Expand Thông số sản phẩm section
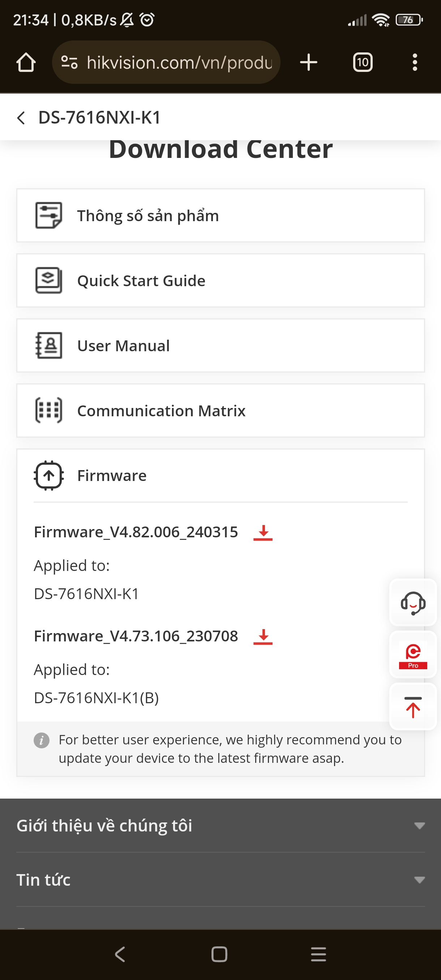The width and height of the screenshot is (441, 980). click(220, 216)
